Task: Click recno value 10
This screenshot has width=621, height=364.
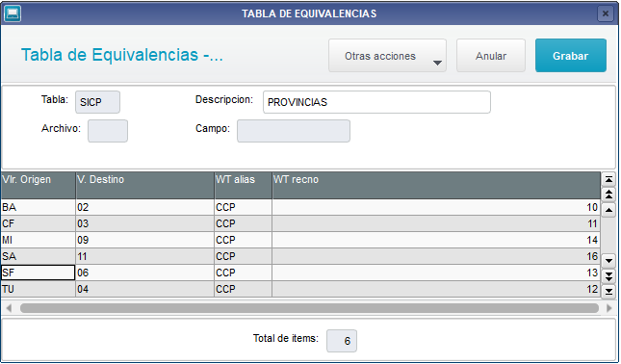Action: tap(436, 208)
